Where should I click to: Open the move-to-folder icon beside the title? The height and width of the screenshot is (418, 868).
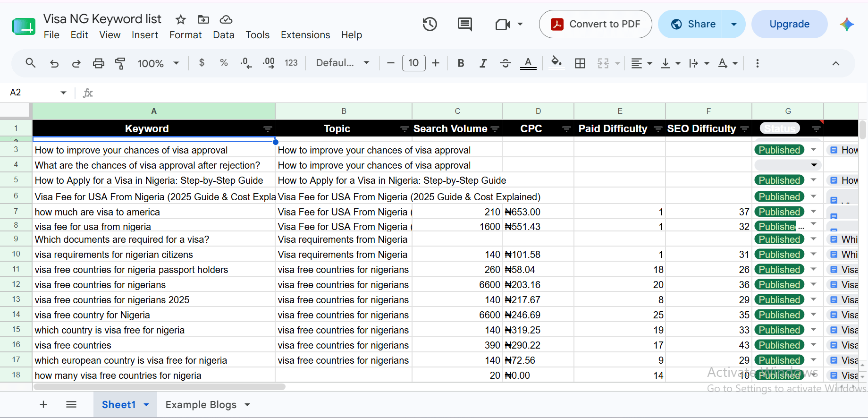203,19
